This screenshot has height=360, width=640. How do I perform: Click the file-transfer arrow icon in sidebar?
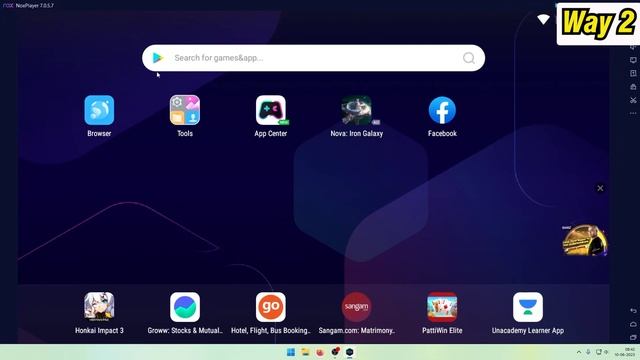pos(633,73)
